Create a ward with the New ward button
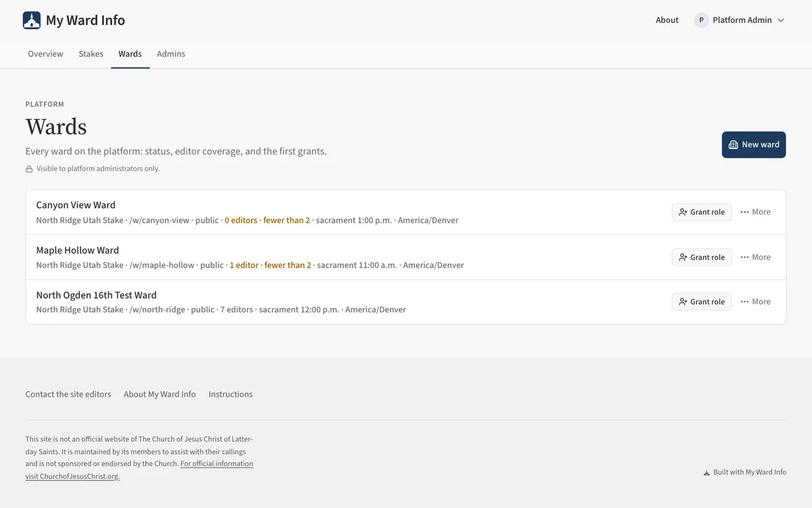Image resolution: width=812 pixels, height=508 pixels. point(754,144)
